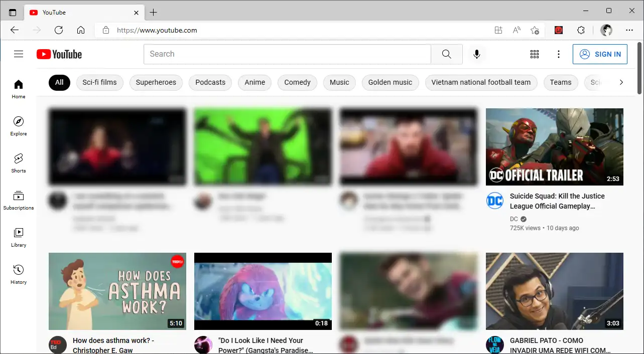Open Library in the sidebar
Screen dimensions: 644x354
point(19,237)
